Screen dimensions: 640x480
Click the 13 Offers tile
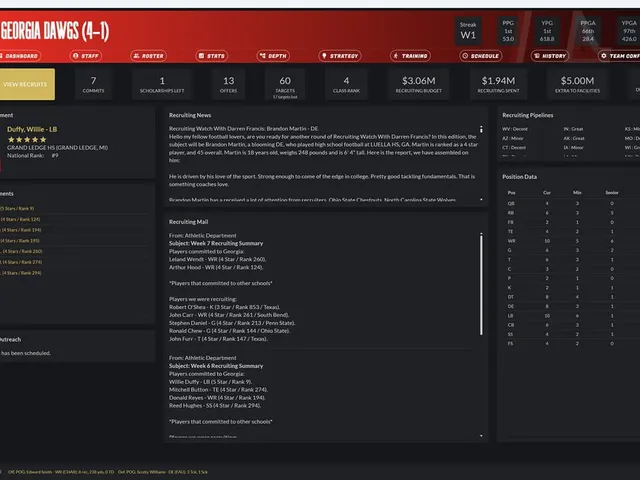click(x=229, y=84)
